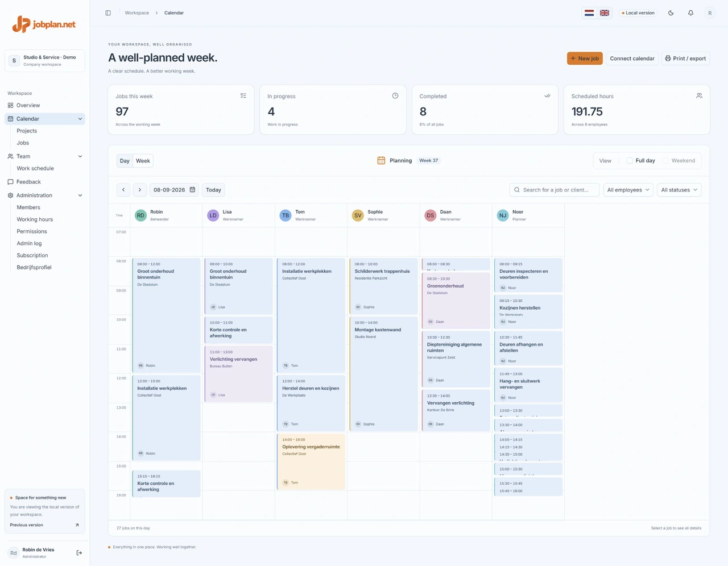The width and height of the screenshot is (728, 566).
Task: Open the All statuses dropdown
Action: click(679, 190)
